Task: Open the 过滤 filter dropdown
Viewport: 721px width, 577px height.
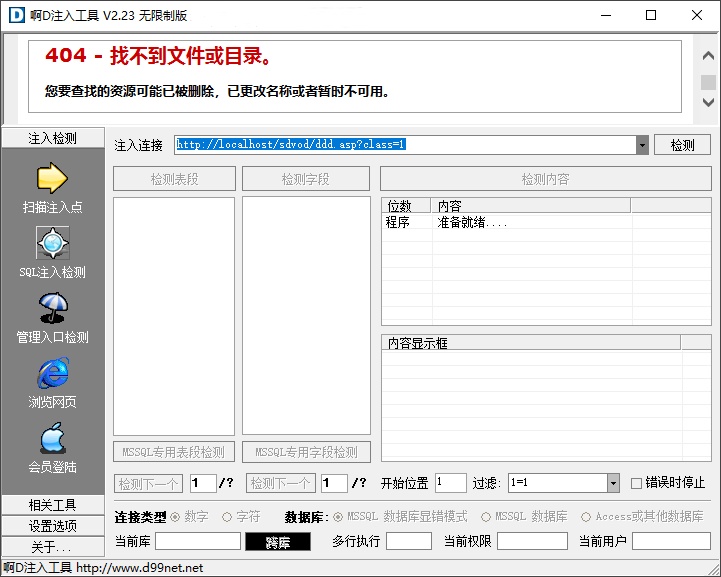Action: [613, 483]
